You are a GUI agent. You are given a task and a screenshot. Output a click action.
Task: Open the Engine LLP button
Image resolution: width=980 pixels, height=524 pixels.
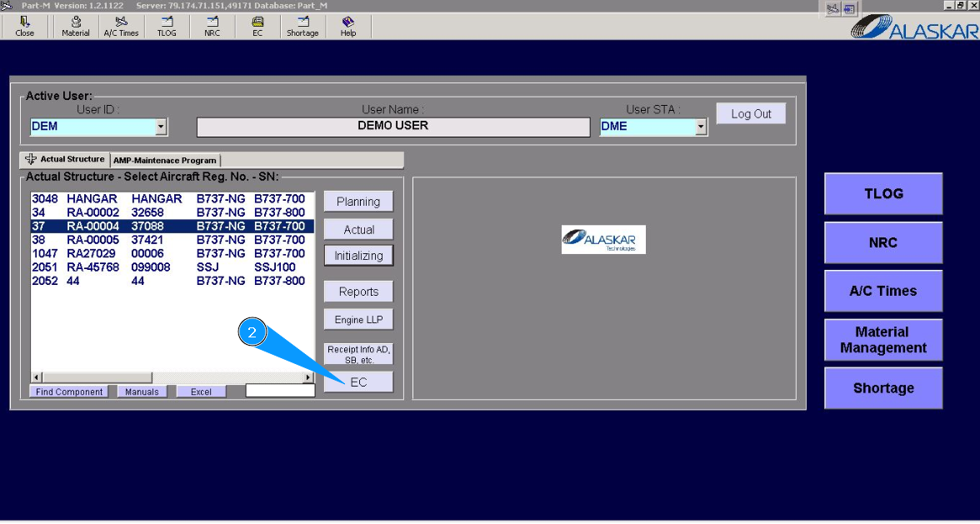pos(358,319)
